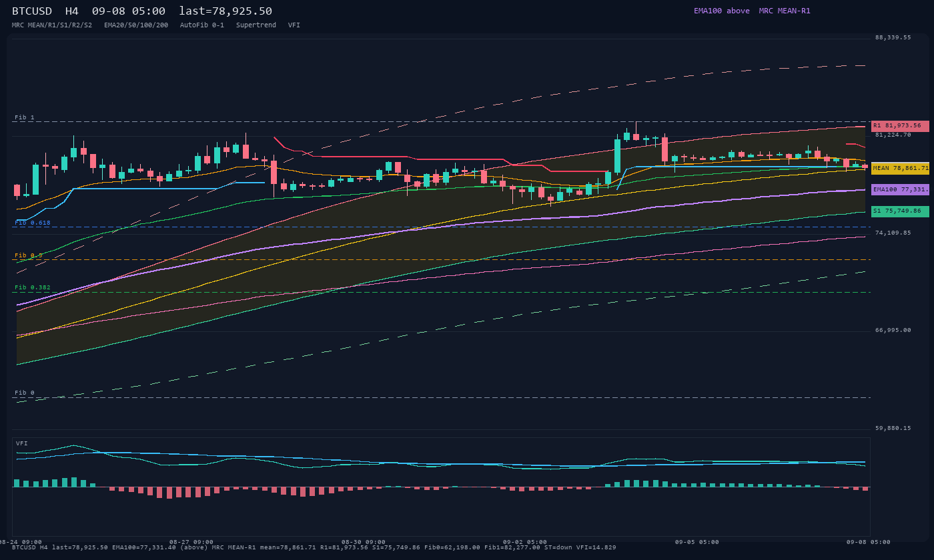This screenshot has width=934, height=560.
Task: Click the 'MRC MEAN-R1' text at top right
Action: point(785,11)
